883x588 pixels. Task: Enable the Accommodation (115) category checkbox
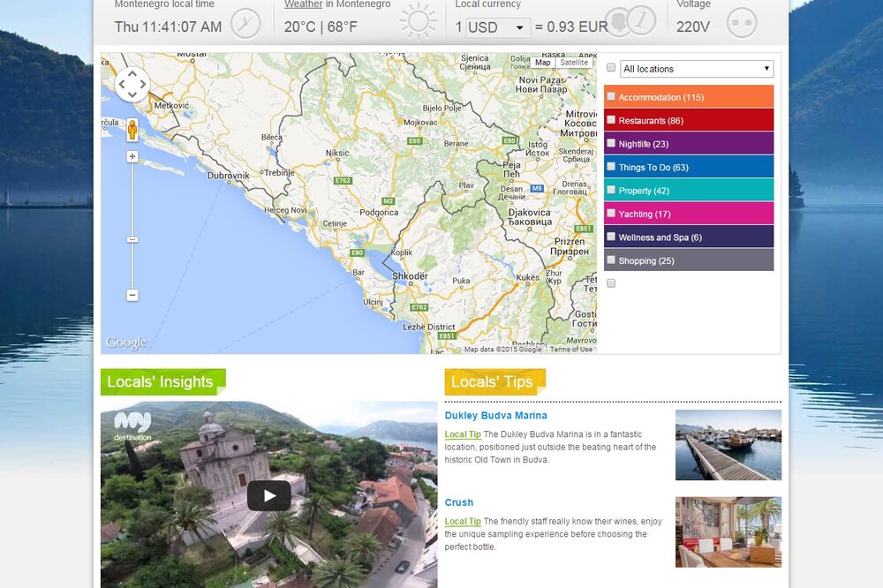611,96
